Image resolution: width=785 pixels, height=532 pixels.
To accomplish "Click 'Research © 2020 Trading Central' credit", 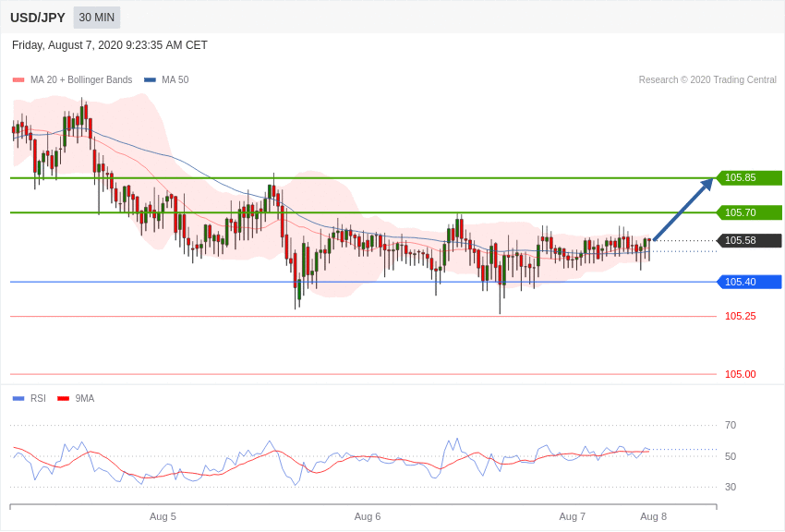I will [707, 79].
